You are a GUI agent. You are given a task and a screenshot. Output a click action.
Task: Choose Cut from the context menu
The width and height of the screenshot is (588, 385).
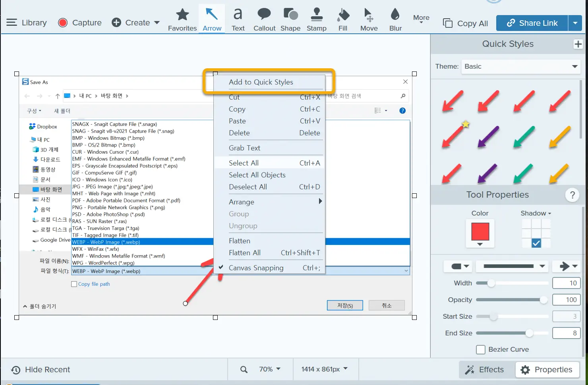click(x=269, y=98)
